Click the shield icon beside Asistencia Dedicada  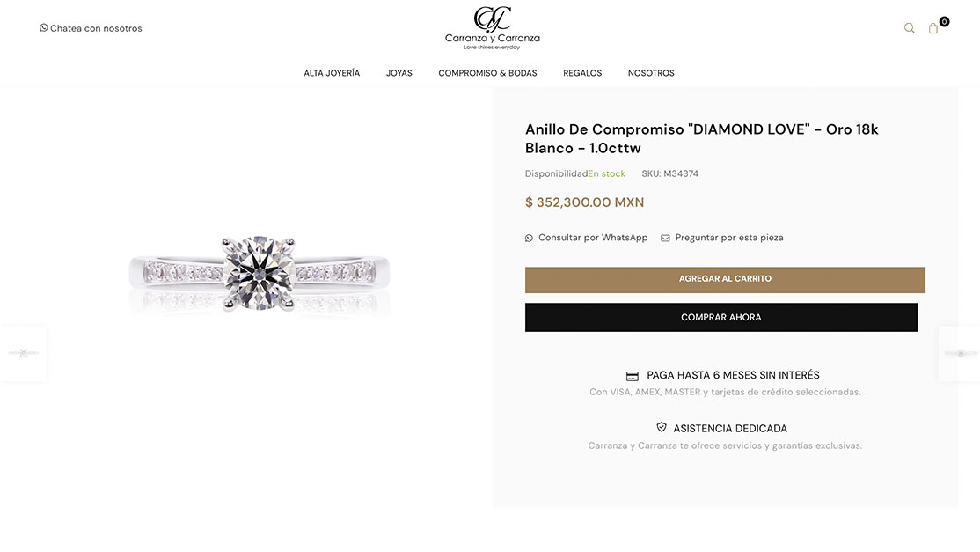tap(662, 428)
